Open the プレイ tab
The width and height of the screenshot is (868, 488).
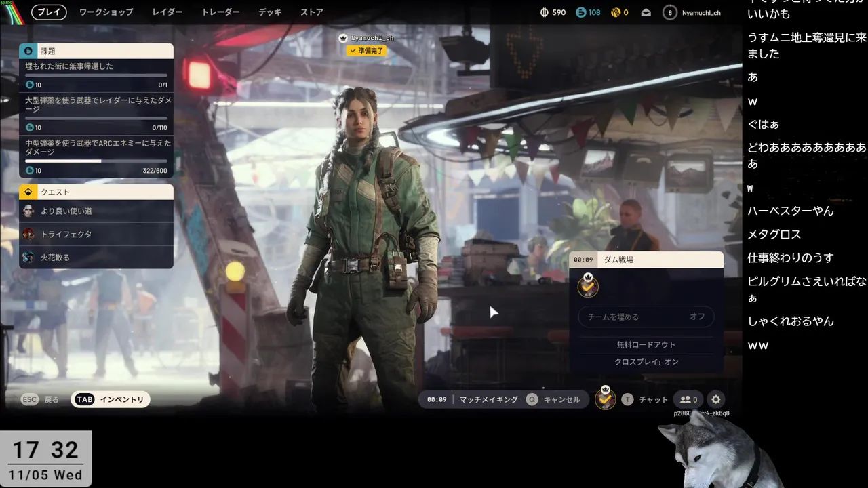(49, 12)
